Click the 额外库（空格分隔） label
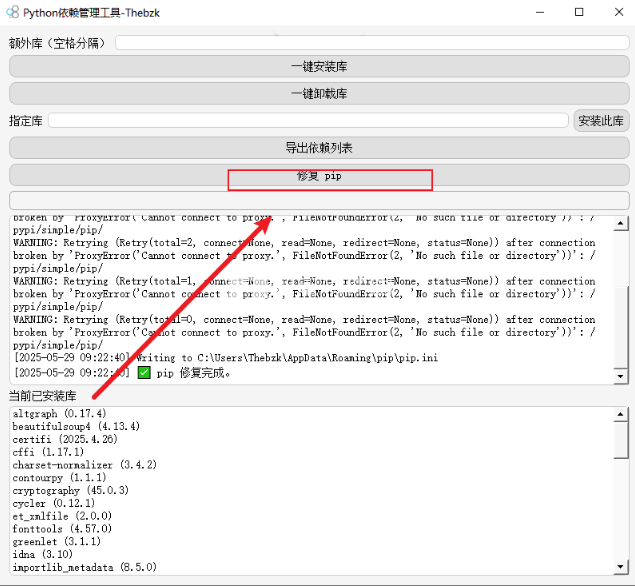The width and height of the screenshot is (635, 586). [x=57, y=43]
